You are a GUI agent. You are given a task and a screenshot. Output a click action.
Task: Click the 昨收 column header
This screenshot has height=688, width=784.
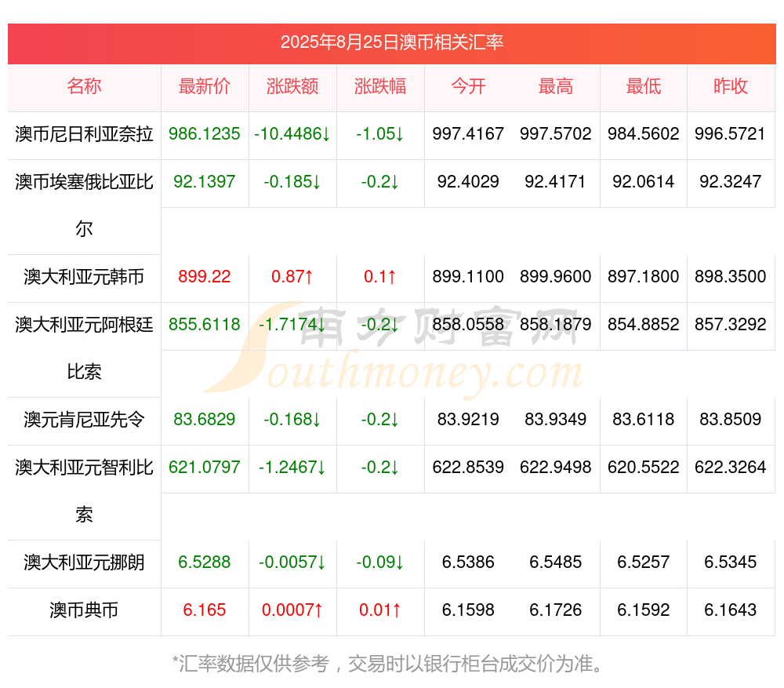pyautogui.click(x=731, y=86)
